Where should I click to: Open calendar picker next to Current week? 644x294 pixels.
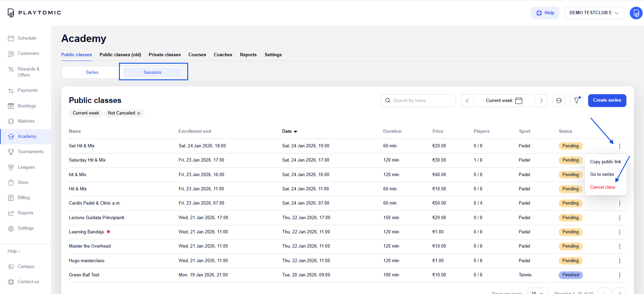[x=518, y=101]
